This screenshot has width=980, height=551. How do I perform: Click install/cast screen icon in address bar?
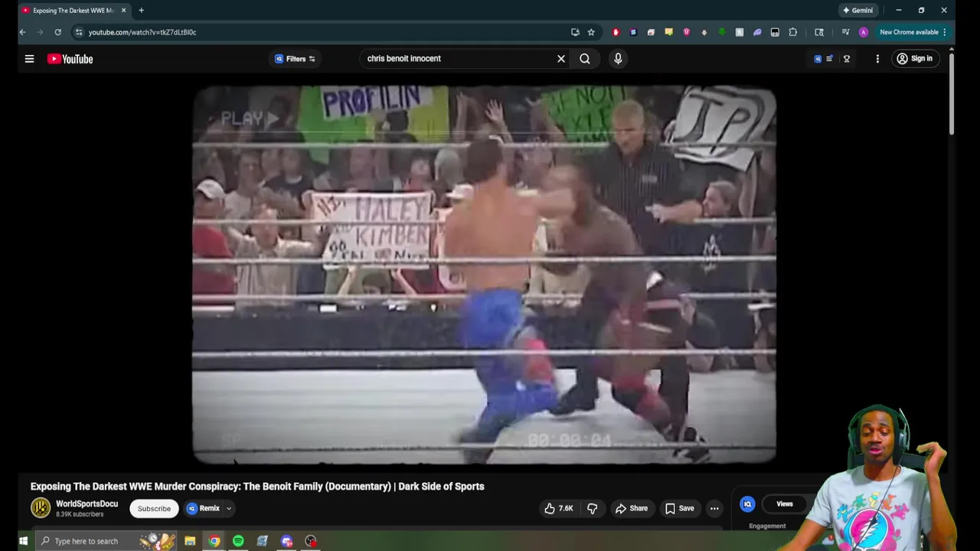tap(575, 32)
